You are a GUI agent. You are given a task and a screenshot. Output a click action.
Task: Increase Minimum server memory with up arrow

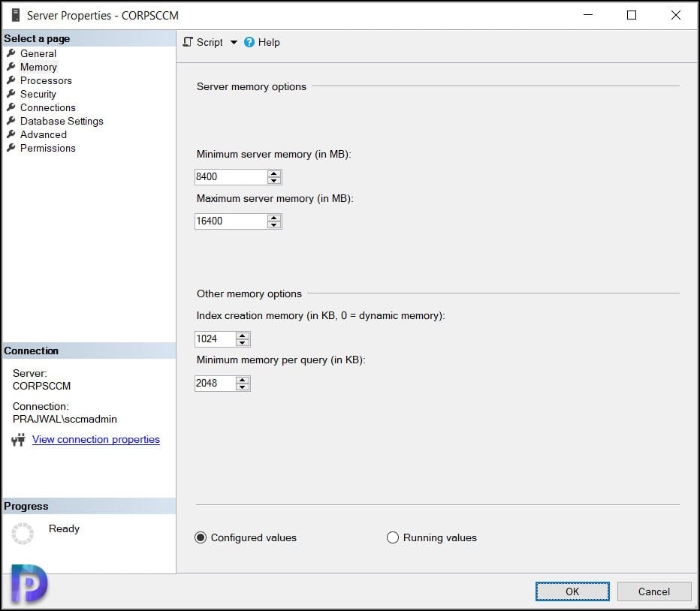pos(274,173)
